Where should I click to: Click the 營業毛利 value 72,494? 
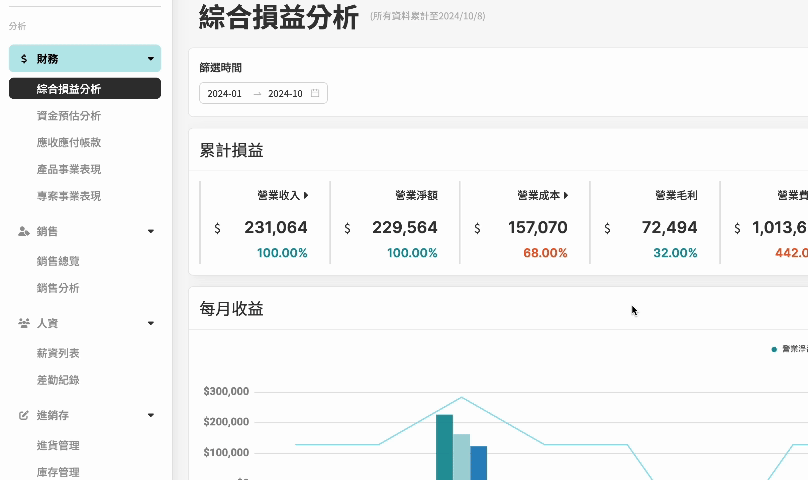point(669,227)
